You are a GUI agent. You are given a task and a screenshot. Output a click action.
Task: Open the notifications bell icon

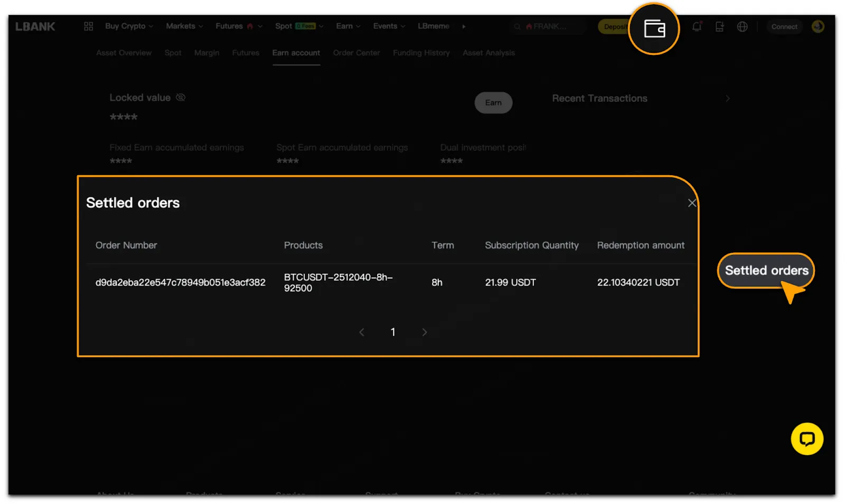[x=697, y=26]
